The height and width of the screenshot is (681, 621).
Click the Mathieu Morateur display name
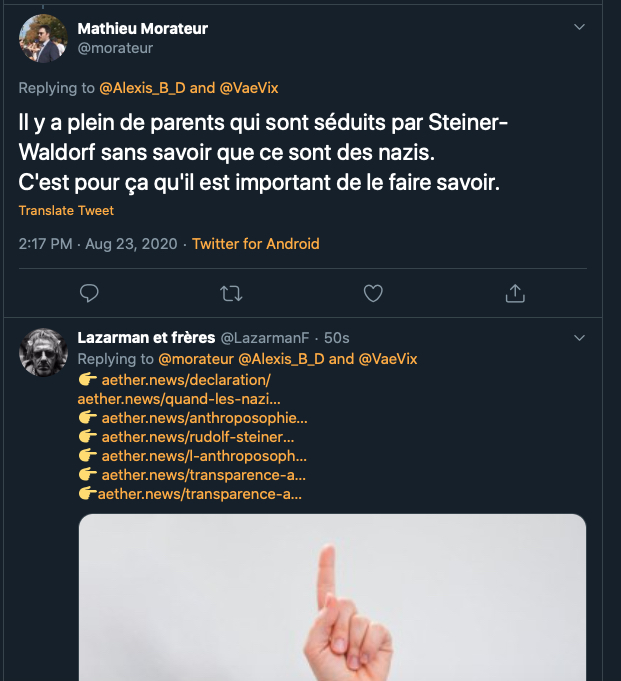(144, 28)
